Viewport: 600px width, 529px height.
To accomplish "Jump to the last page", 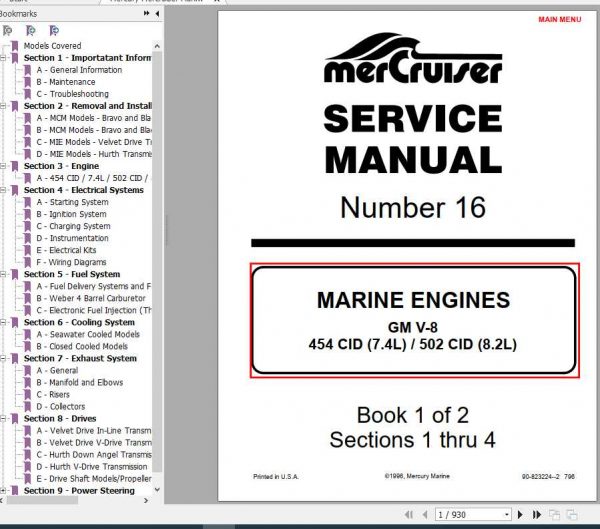I will (537, 514).
